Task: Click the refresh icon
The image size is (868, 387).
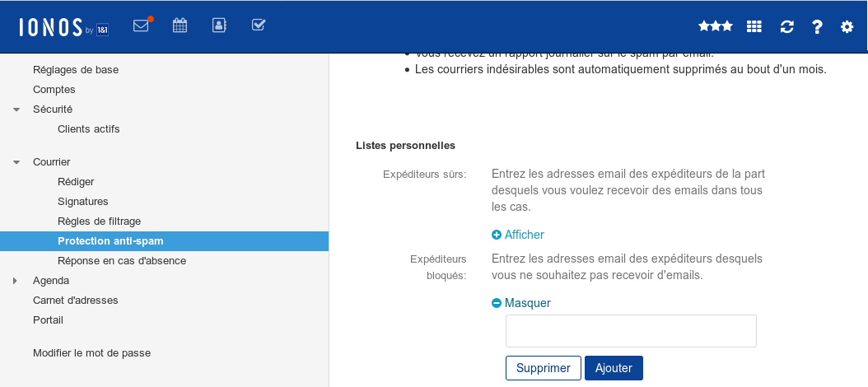Action: point(786,26)
